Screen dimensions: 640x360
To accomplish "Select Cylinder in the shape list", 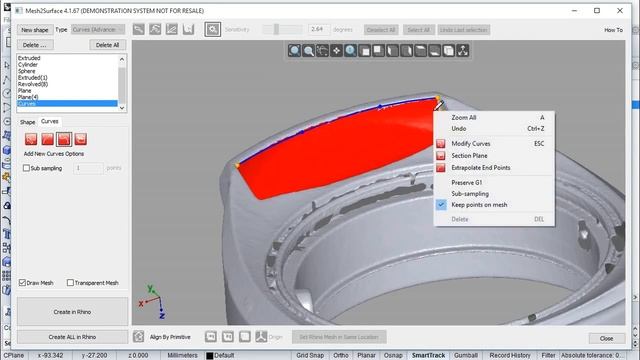I will 68,64.
